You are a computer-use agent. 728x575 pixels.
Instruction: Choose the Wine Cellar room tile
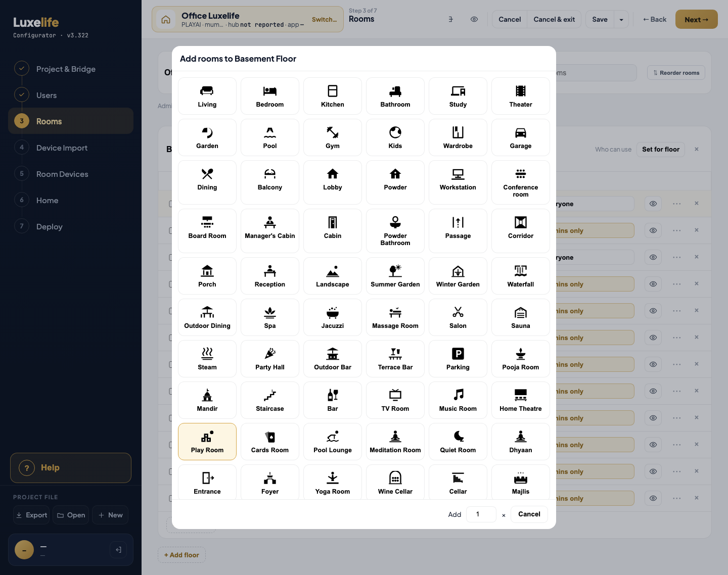click(x=395, y=483)
